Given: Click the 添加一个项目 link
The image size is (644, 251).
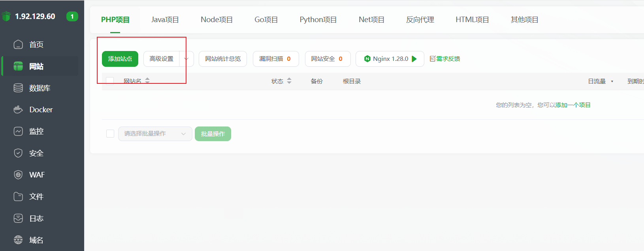Looking at the screenshot, I should (x=573, y=105).
